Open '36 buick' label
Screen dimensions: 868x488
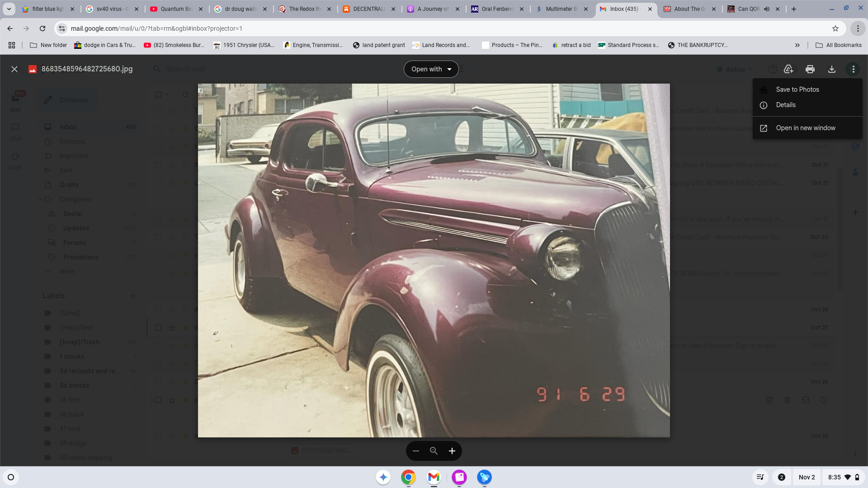[x=71, y=414]
